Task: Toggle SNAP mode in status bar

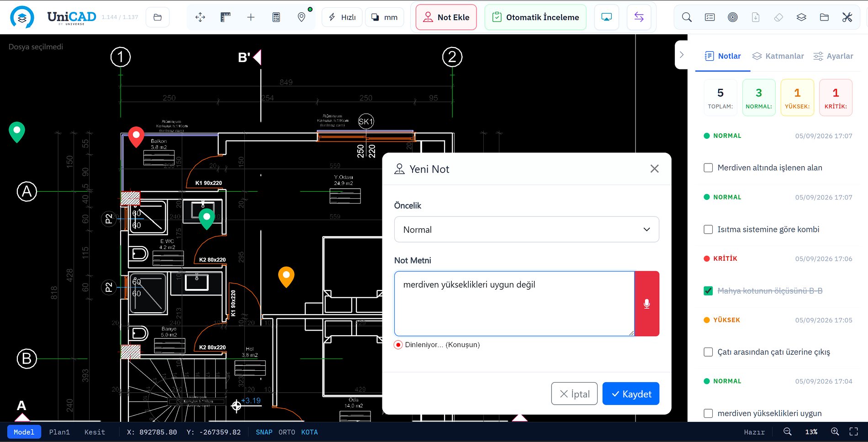Action: 264,432
